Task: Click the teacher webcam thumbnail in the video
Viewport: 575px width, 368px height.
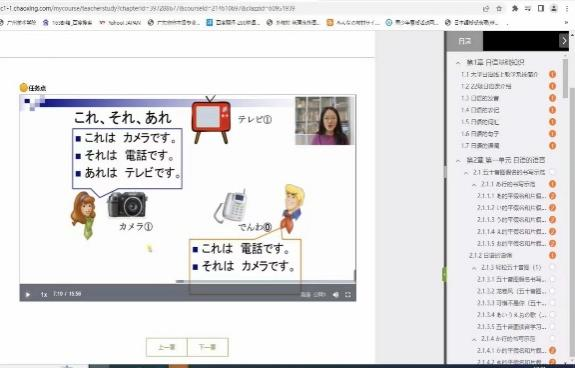Action: click(323, 121)
